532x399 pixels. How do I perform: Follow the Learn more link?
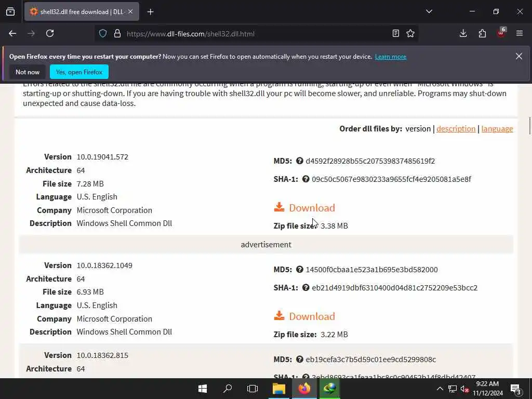tap(391, 57)
